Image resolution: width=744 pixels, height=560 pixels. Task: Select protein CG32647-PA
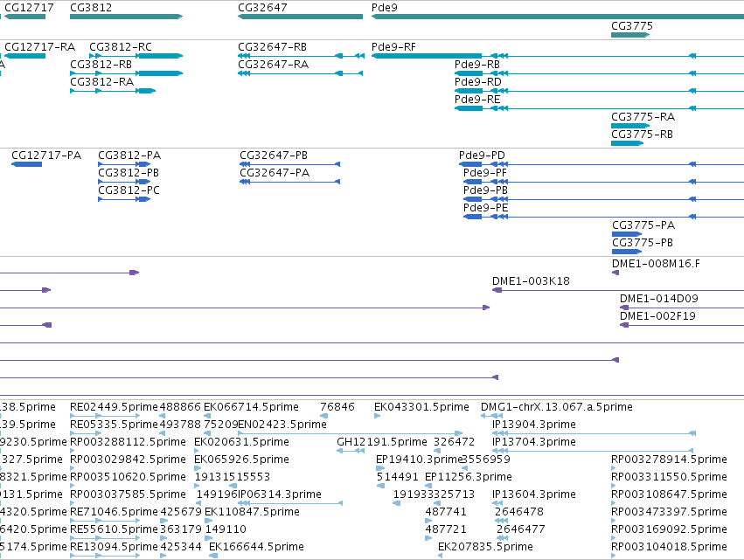290,182
